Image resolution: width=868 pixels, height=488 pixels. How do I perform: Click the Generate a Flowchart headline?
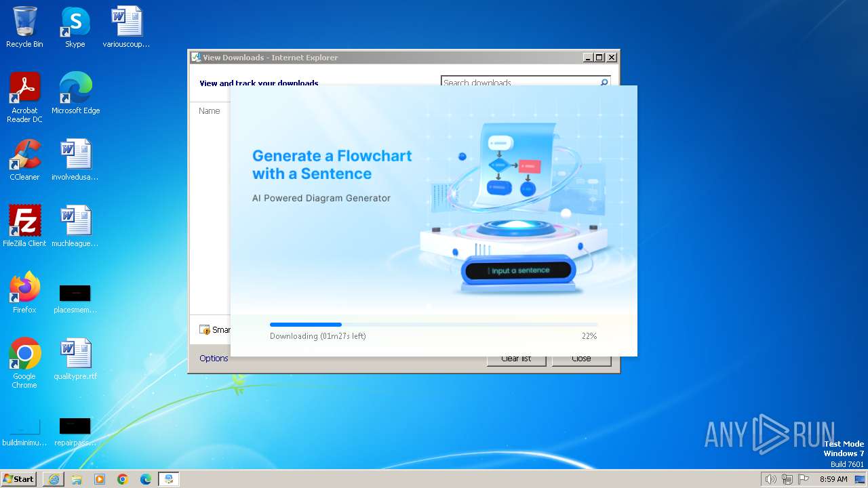(332, 165)
